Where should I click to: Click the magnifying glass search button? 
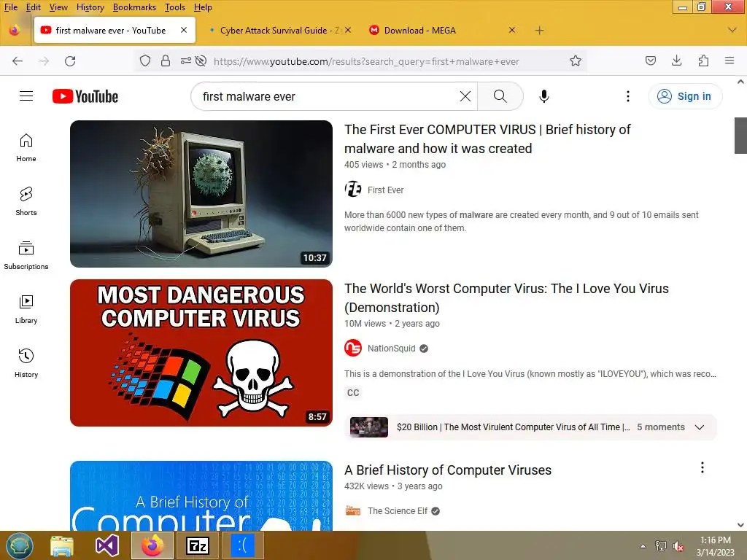[x=500, y=96]
